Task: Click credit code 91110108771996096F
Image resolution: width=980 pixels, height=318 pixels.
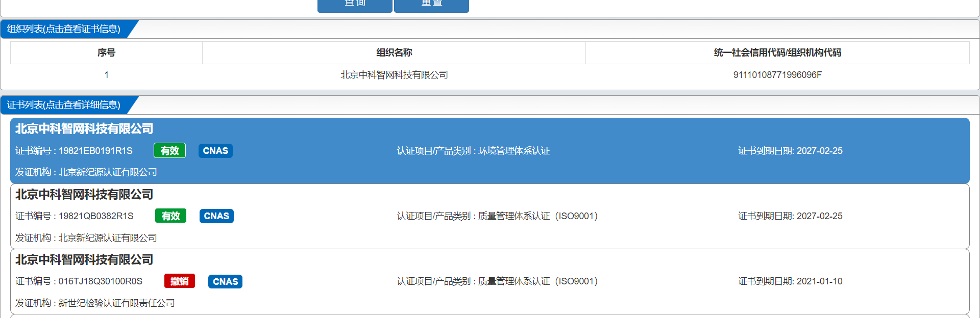Action: pyautogui.click(x=777, y=75)
